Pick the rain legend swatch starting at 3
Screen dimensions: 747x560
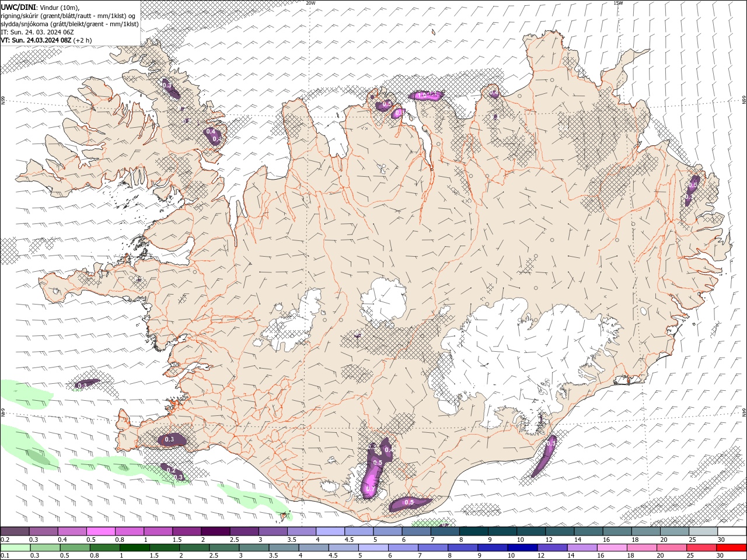[253, 548]
